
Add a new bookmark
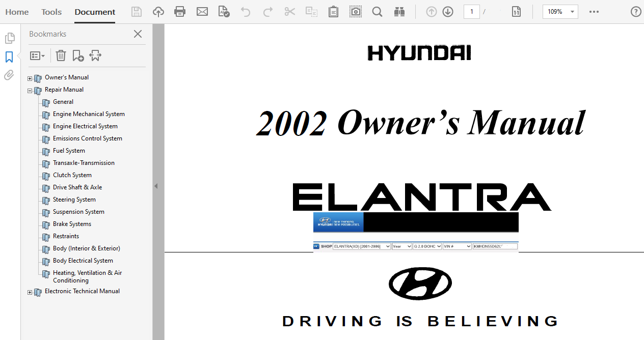[78, 55]
